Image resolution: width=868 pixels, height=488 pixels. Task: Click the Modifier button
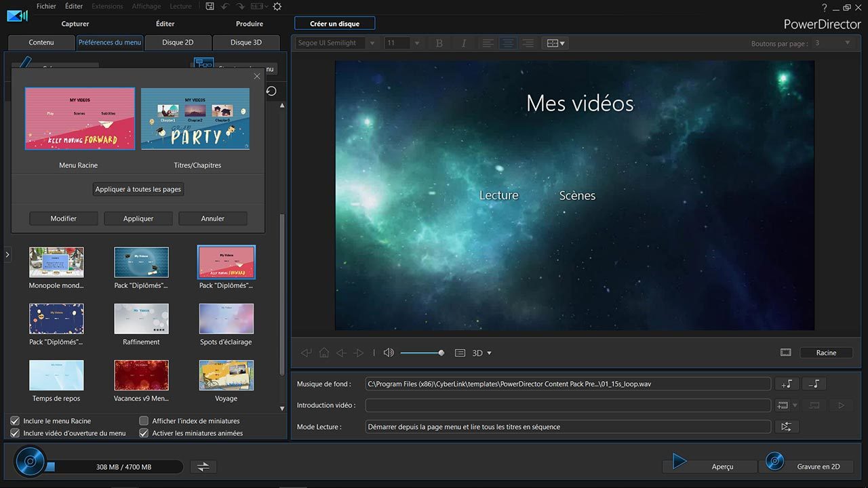click(64, 218)
